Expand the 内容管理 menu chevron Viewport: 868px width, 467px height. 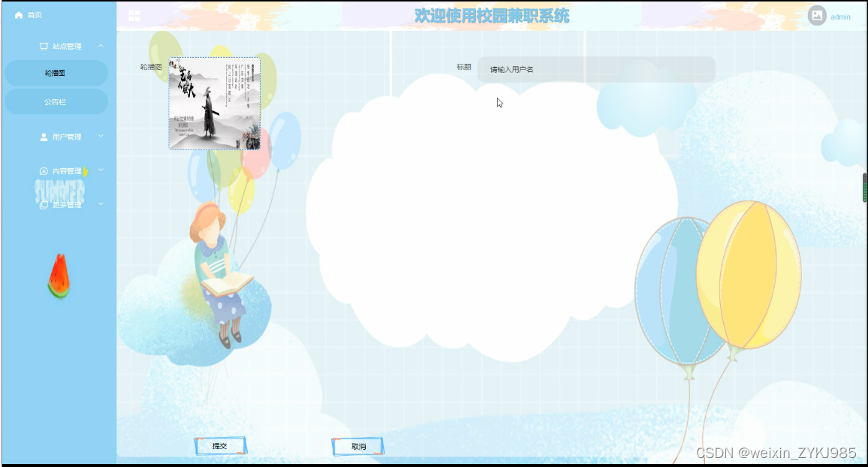click(x=101, y=170)
